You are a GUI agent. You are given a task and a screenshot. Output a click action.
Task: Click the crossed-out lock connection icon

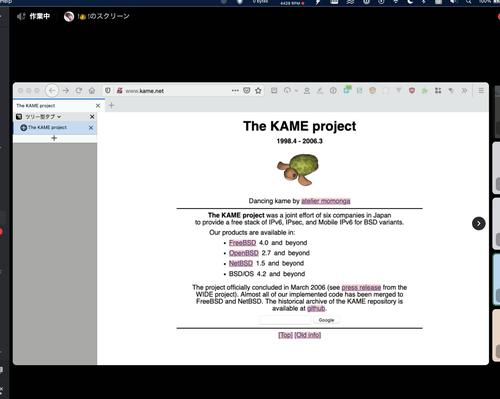pyautogui.click(x=119, y=90)
